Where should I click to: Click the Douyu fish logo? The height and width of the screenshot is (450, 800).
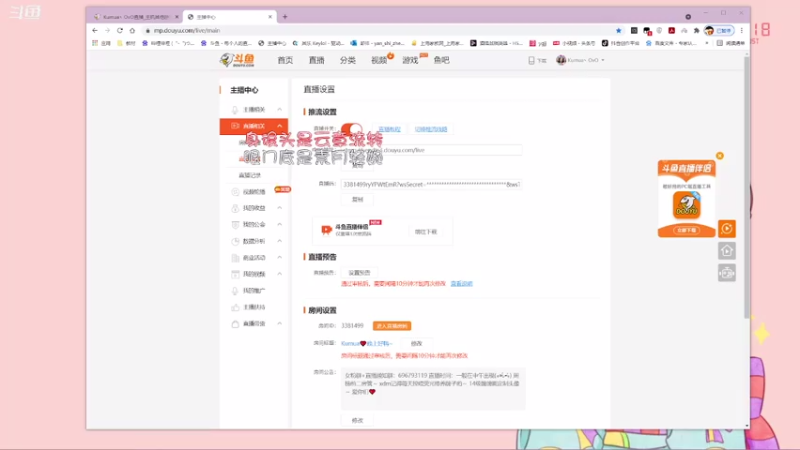point(237,60)
